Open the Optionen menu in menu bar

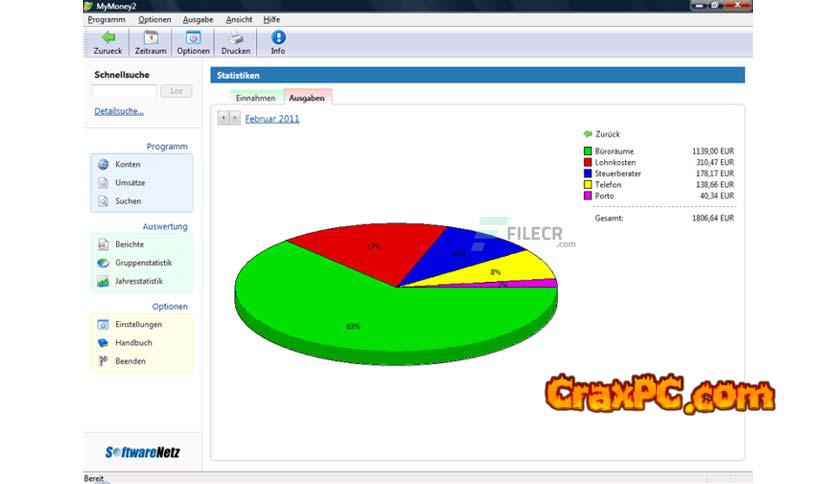(155, 20)
